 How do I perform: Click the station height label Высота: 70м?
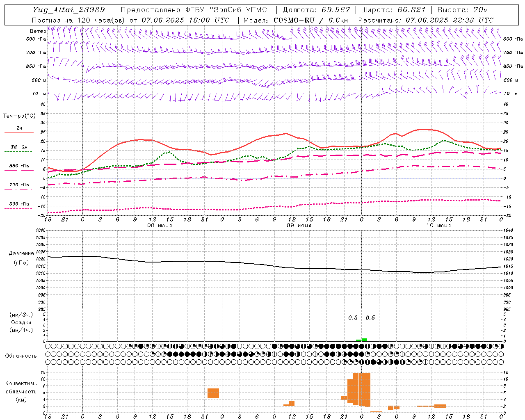point(463,9)
